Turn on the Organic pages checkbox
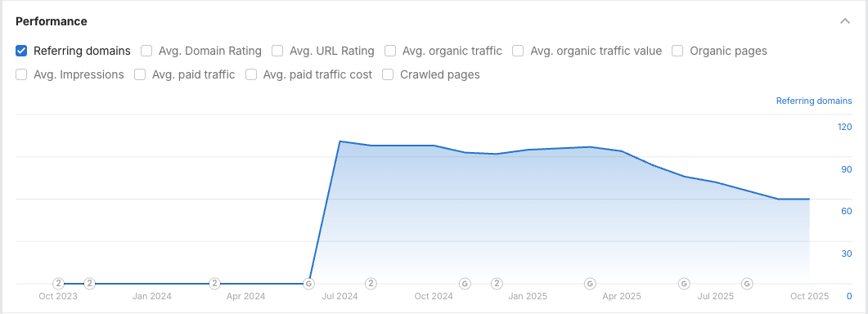Viewport: 868px width, 314px height. point(677,51)
